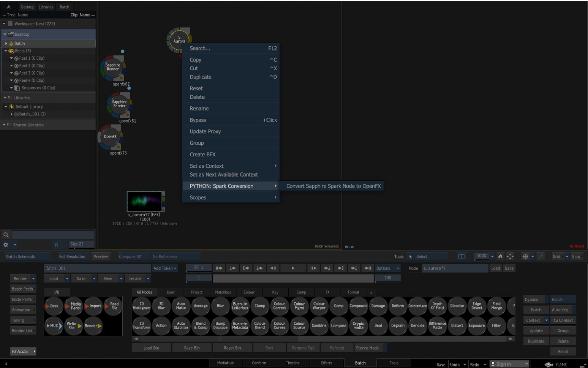The image size is (588, 368).
Task: Click the timeline scrub bar
Action: [293, 278]
